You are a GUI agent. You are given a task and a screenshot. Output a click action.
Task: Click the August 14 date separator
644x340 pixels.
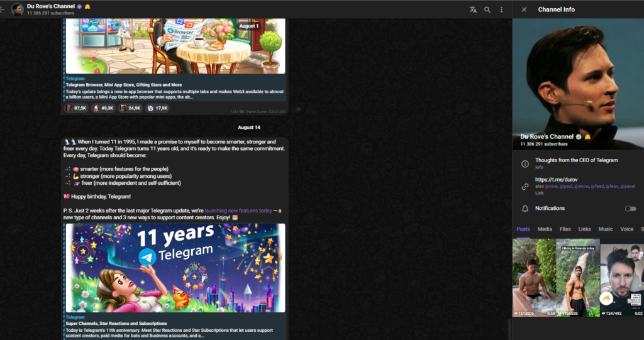coord(249,128)
